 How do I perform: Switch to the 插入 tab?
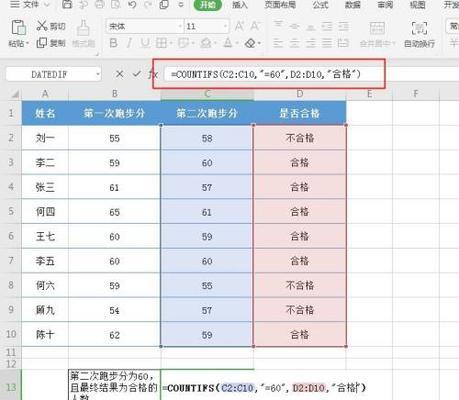pyautogui.click(x=240, y=5)
